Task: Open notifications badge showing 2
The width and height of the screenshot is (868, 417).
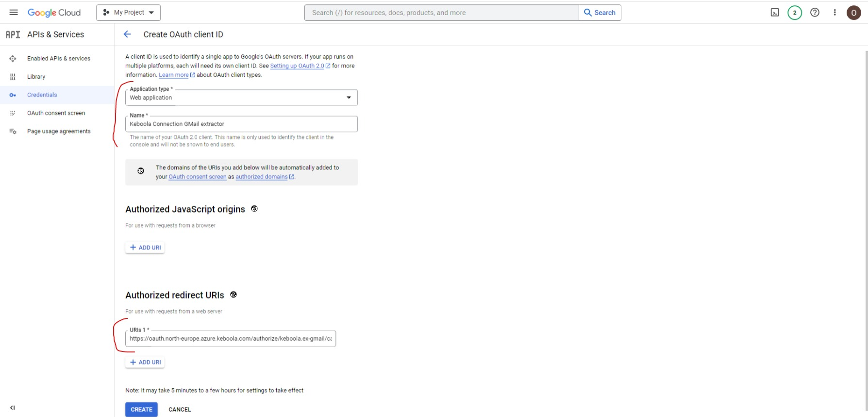Action: (795, 13)
